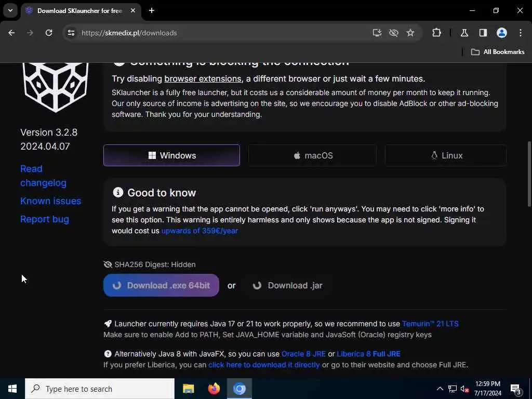The width and height of the screenshot is (532, 399).
Task: Click the browser extensions link
Action: coord(203,79)
